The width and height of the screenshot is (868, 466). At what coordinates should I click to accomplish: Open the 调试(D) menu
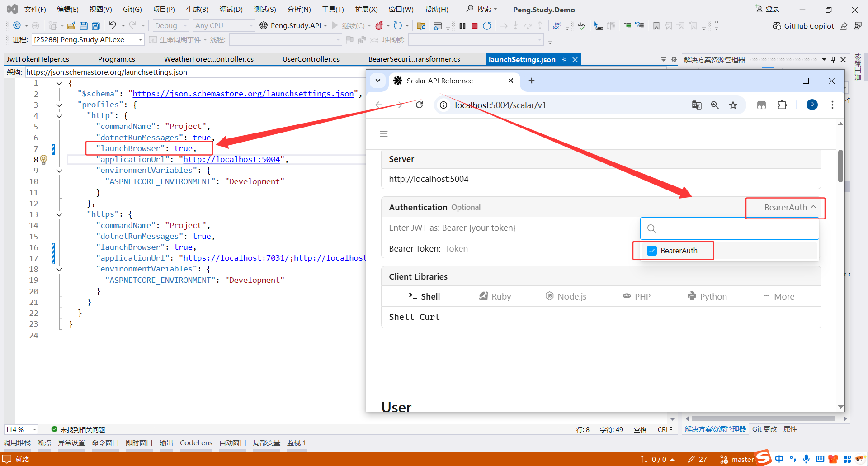point(231,10)
